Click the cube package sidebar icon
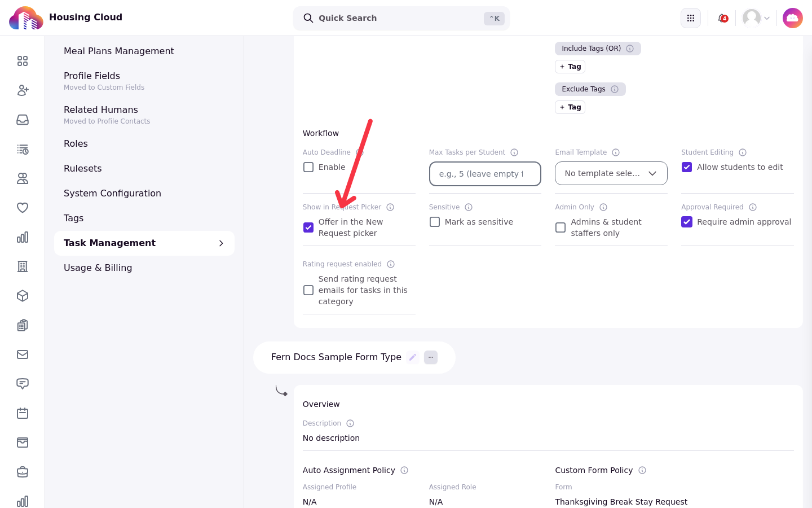Viewport: 812px width, 508px height. click(23, 296)
